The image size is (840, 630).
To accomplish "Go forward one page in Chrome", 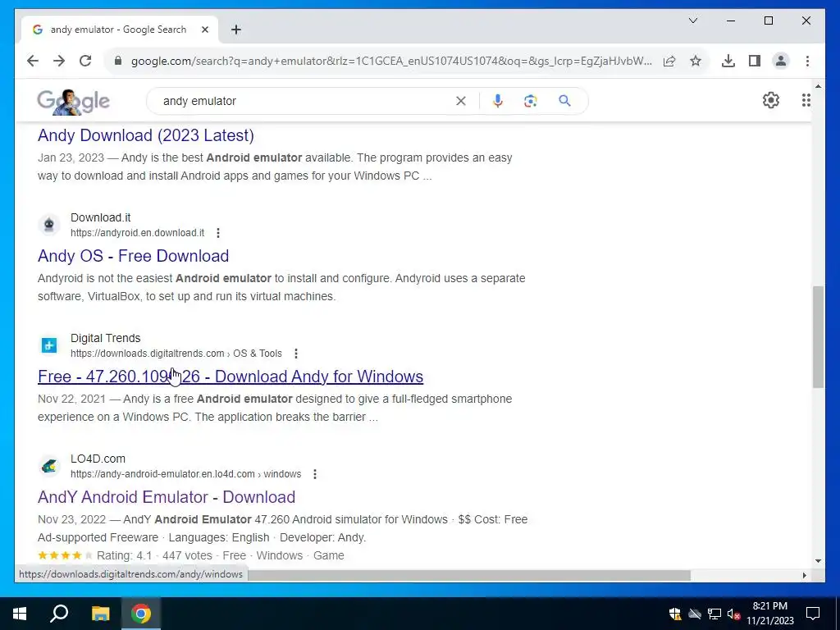I will click(59, 61).
